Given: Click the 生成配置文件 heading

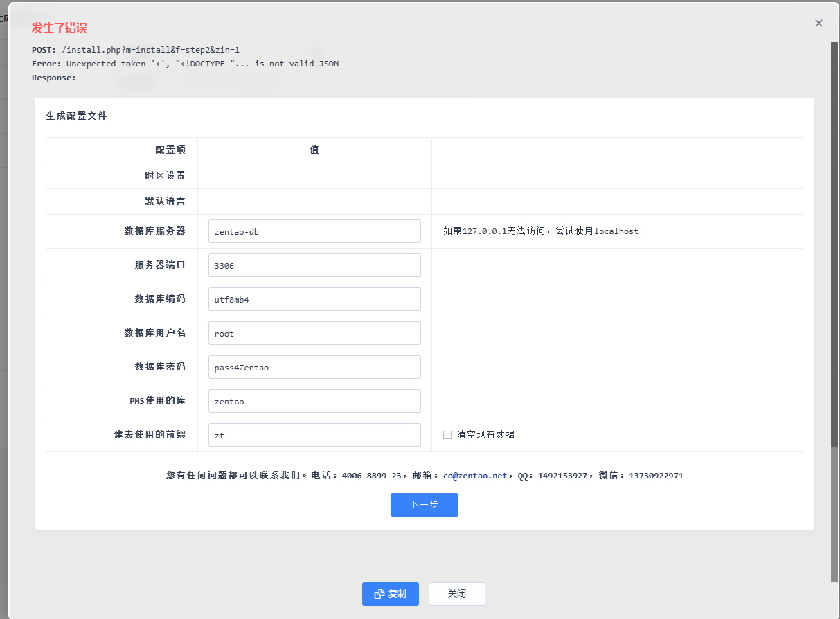Looking at the screenshot, I should [77, 116].
